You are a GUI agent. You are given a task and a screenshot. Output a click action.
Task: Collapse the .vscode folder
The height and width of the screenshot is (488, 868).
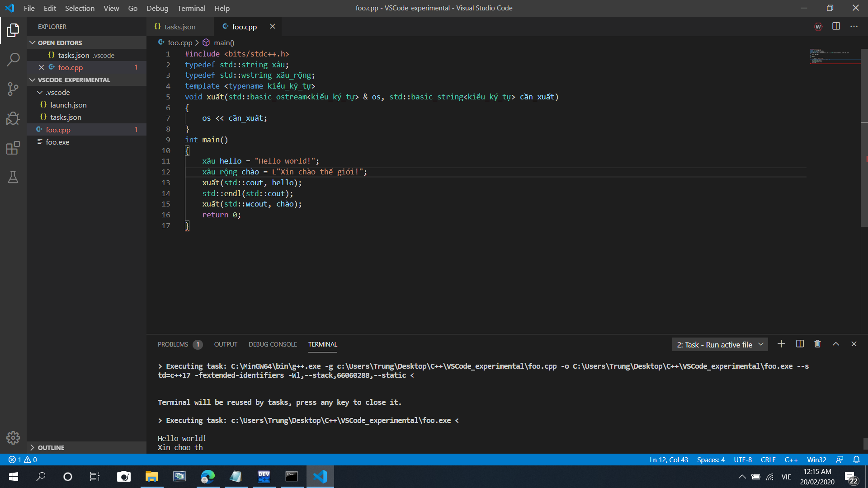point(40,92)
